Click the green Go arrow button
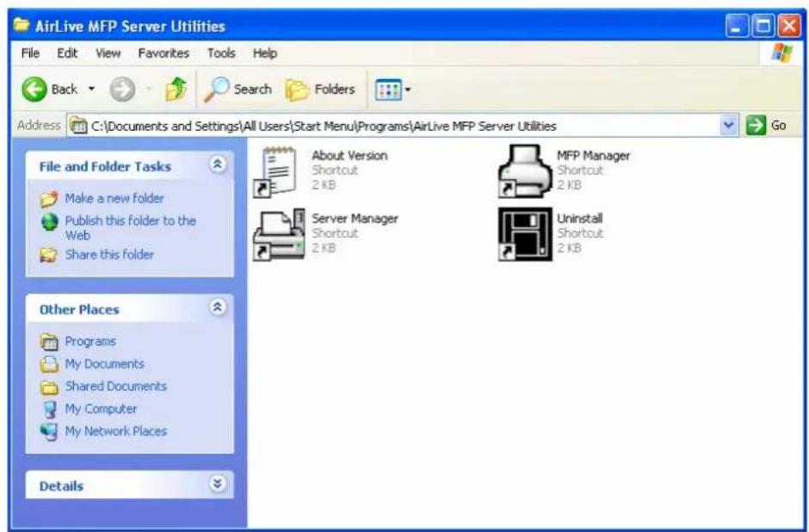 (x=756, y=126)
